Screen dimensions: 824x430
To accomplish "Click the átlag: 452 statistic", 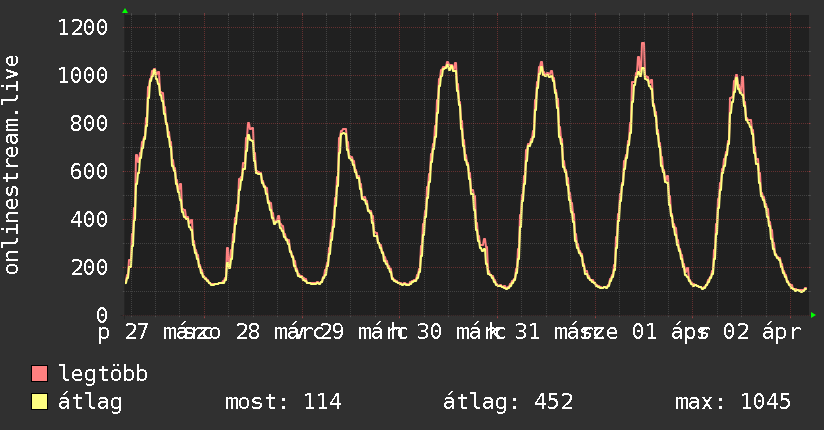I will pyautogui.click(x=508, y=402).
